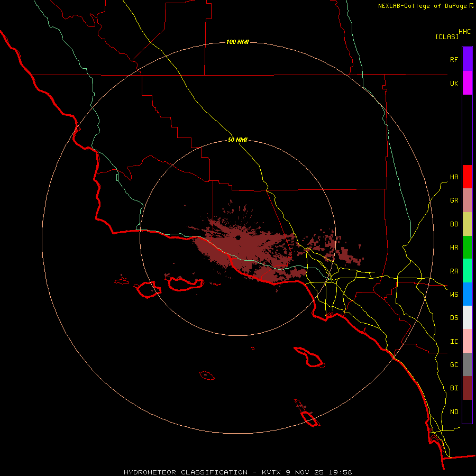Viewport: 476px width, 476px height.
Task: Click the UK legend label
Action: pos(454,83)
